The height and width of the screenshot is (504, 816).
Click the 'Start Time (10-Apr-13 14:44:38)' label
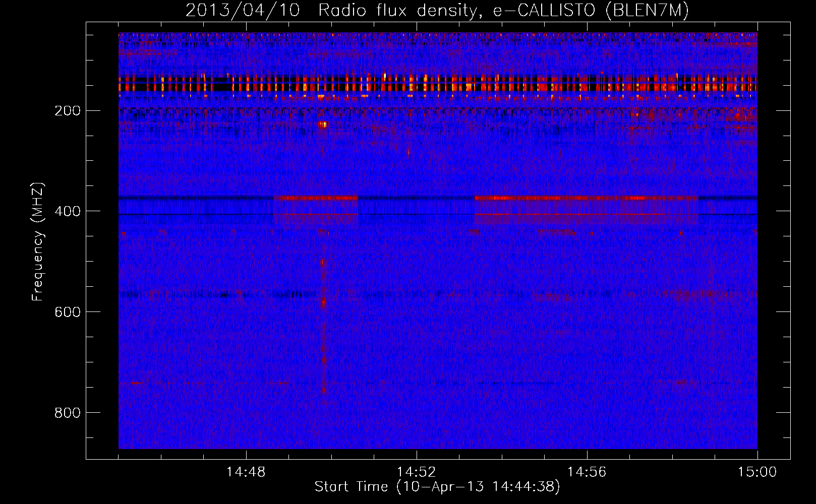click(x=437, y=487)
